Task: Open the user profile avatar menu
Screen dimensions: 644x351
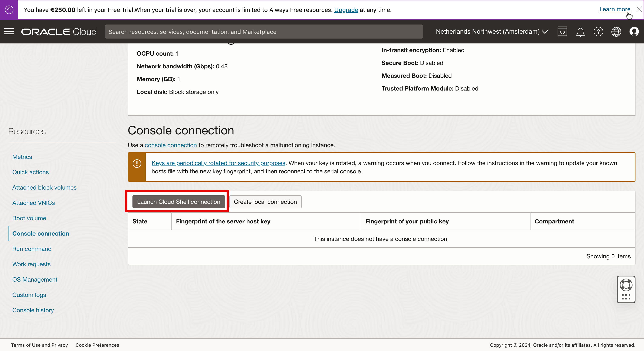Action: pos(634,32)
